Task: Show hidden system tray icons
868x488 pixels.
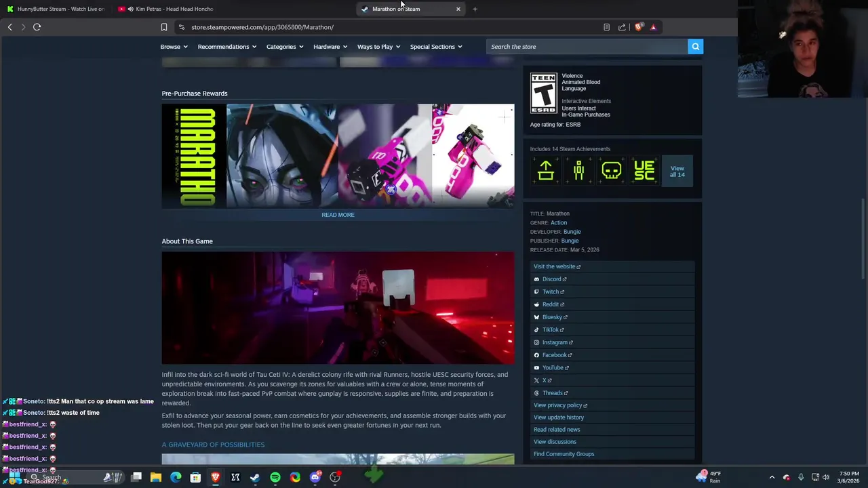Action: pyautogui.click(x=772, y=477)
